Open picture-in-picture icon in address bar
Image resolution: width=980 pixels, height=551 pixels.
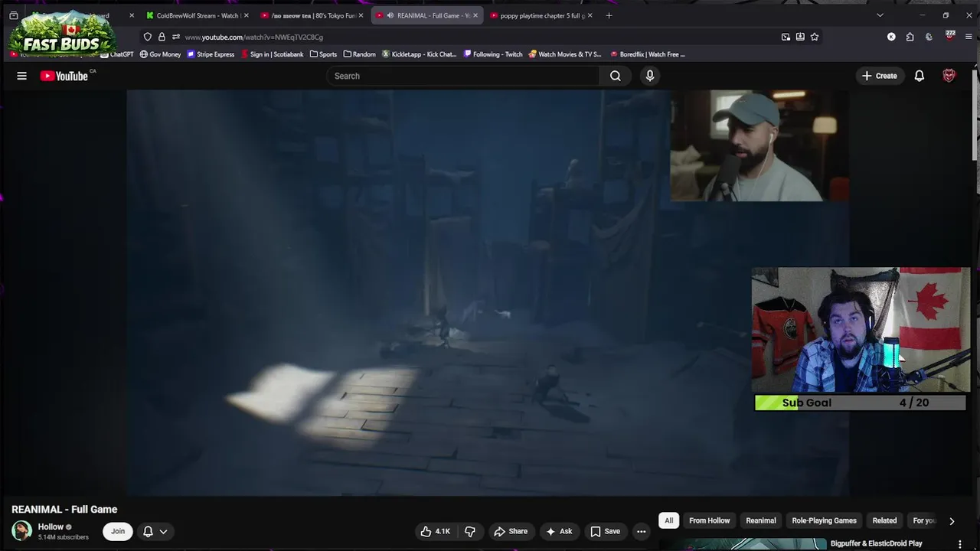(786, 37)
